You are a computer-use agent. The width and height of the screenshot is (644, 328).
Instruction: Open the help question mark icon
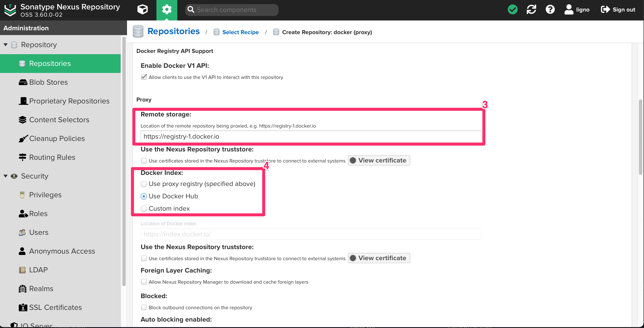(x=550, y=10)
